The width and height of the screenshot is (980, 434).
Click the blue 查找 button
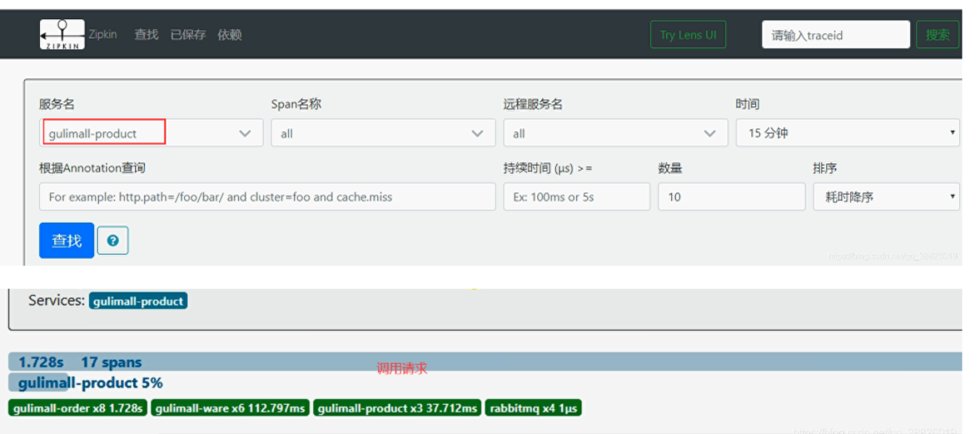click(x=67, y=240)
